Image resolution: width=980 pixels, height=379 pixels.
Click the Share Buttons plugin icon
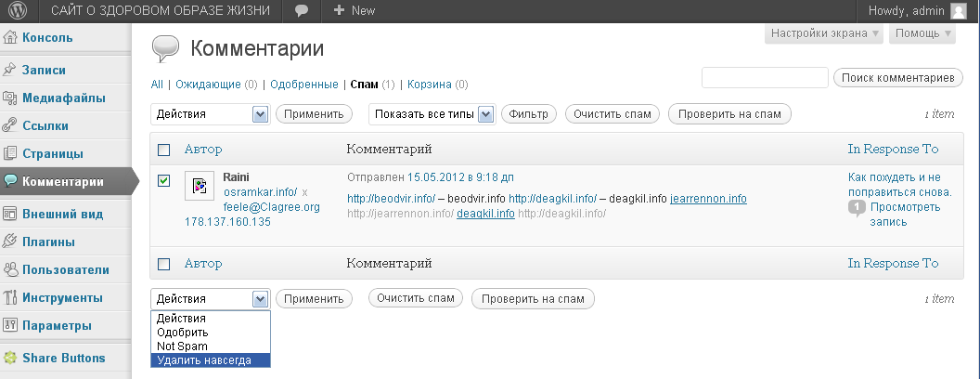[x=10, y=359]
